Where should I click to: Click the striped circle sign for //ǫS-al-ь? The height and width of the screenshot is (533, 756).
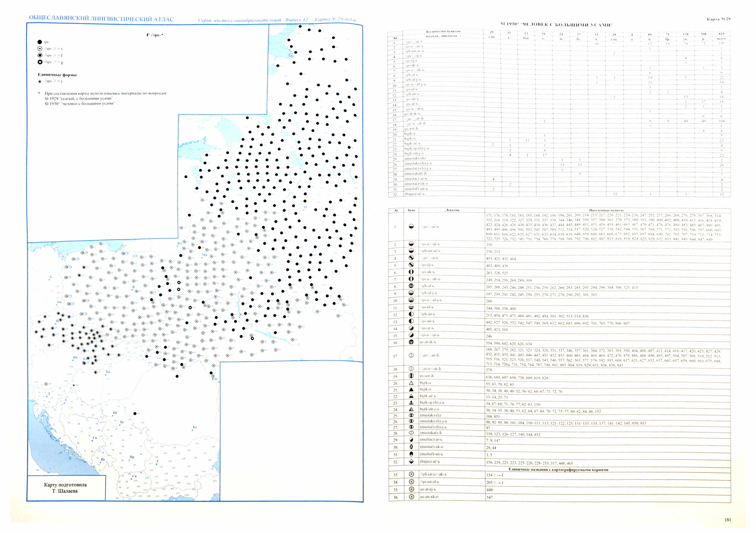point(411,286)
